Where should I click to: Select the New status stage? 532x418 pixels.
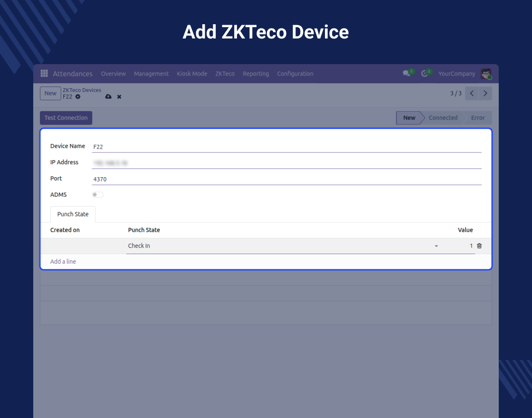409,118
